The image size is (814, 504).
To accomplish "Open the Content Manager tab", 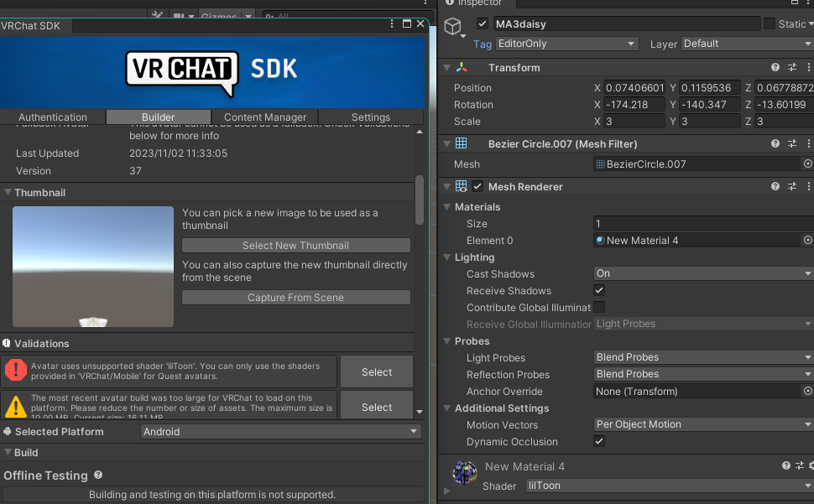I will pyautogui.click(x=264, y=117).
